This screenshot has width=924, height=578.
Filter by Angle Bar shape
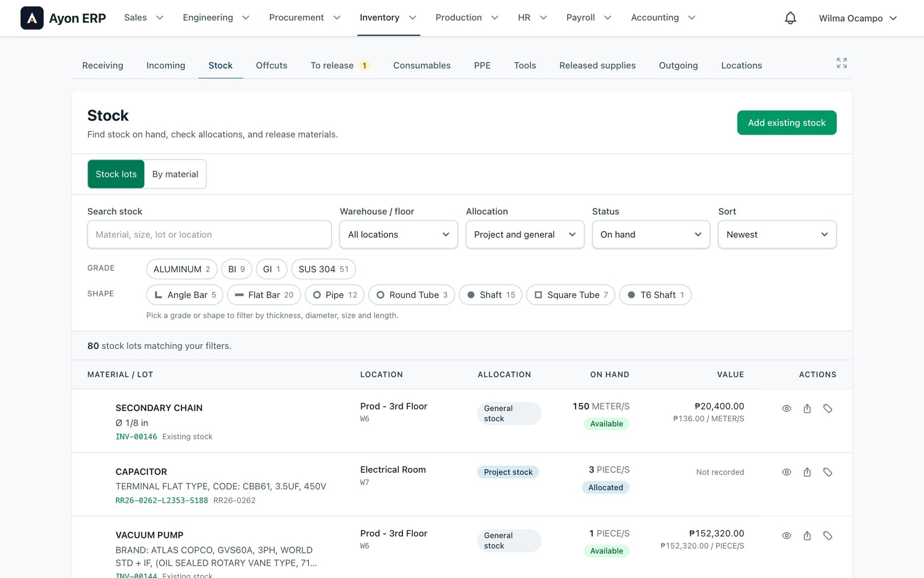point(185,295)
